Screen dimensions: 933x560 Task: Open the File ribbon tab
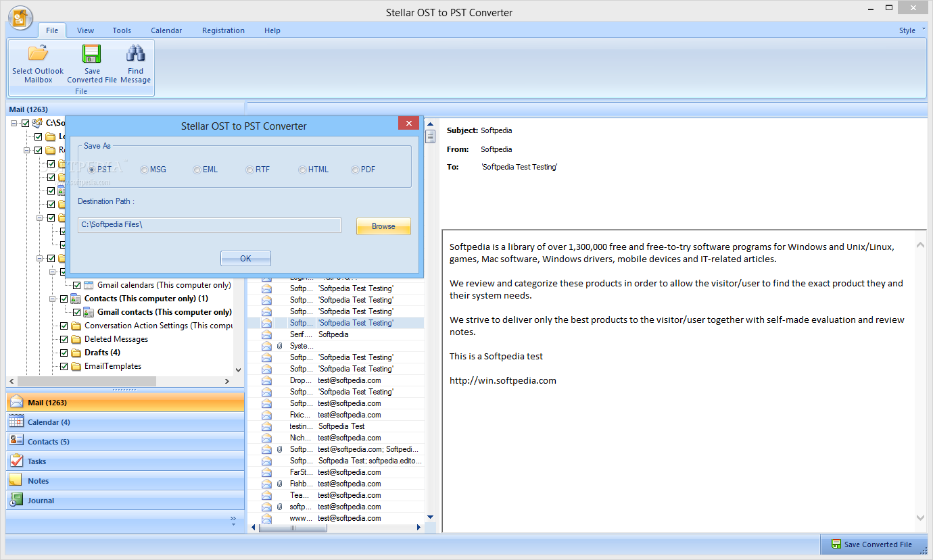52,30
